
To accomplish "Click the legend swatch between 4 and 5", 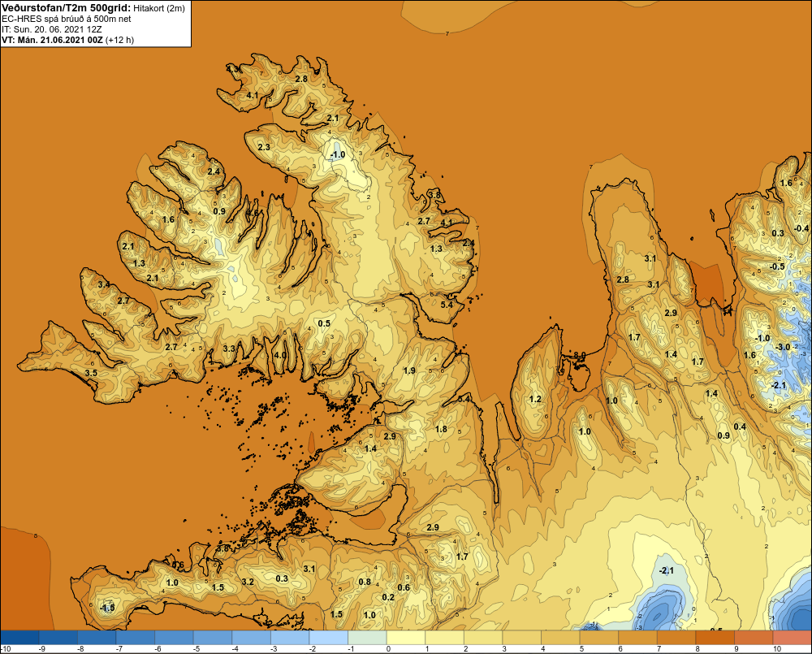I will (560, 637).
